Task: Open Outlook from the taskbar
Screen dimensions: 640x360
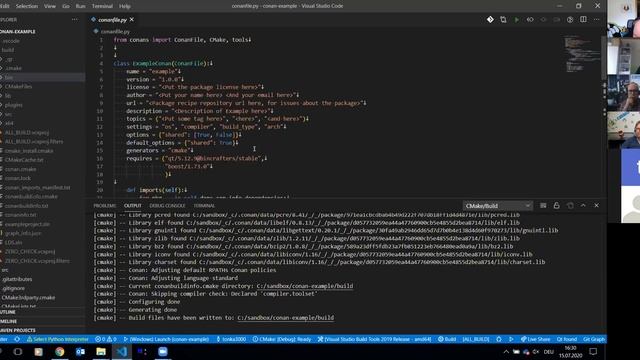Action: point(80,351)
